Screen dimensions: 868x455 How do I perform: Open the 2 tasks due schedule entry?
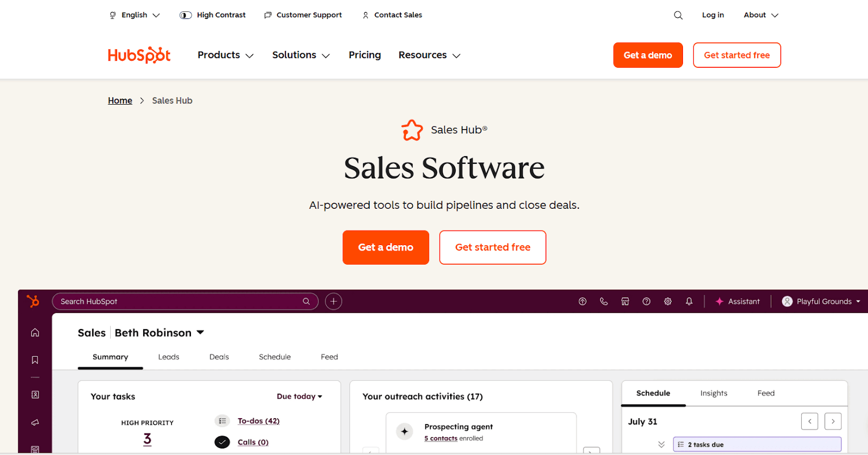coord(757,444)
